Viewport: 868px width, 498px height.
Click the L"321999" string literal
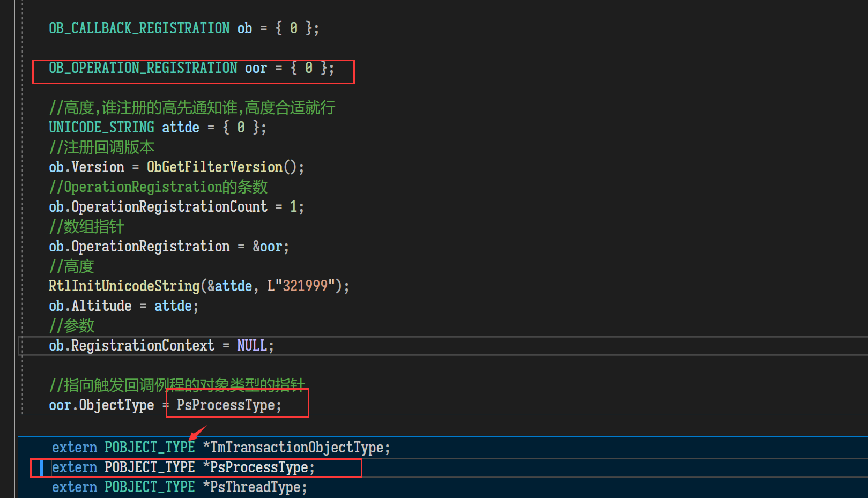tap(301, 286)
